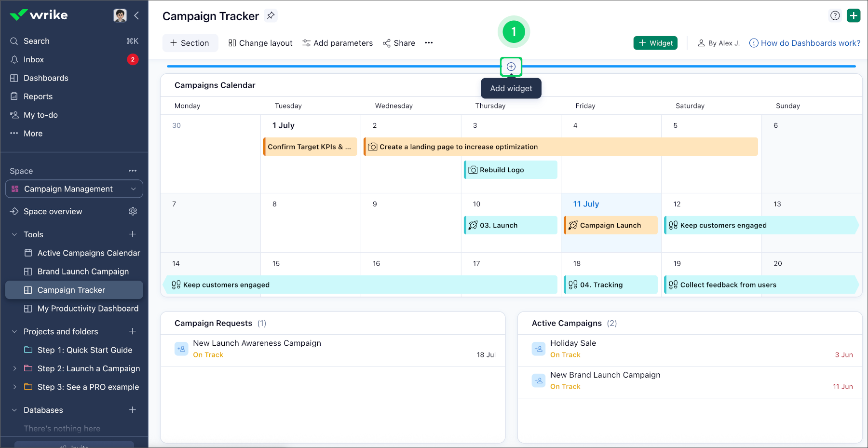Open the three-dot toolbar more options
868x448 pixels.
[429, 43]
